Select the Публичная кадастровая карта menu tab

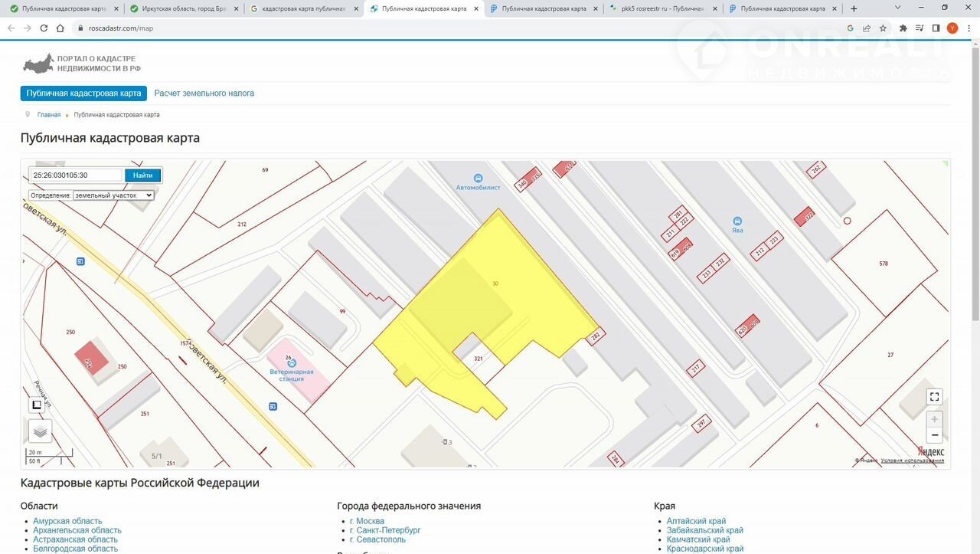(83, 93)
